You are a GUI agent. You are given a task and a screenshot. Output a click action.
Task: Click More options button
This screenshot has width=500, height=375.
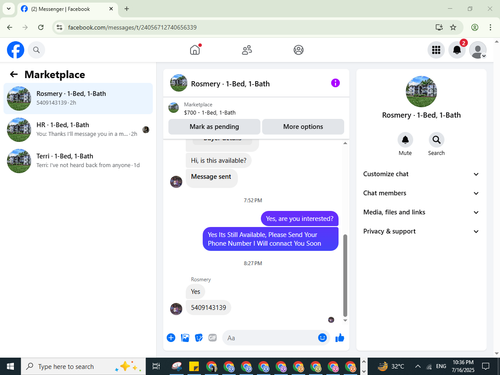(x=303, y=127)
